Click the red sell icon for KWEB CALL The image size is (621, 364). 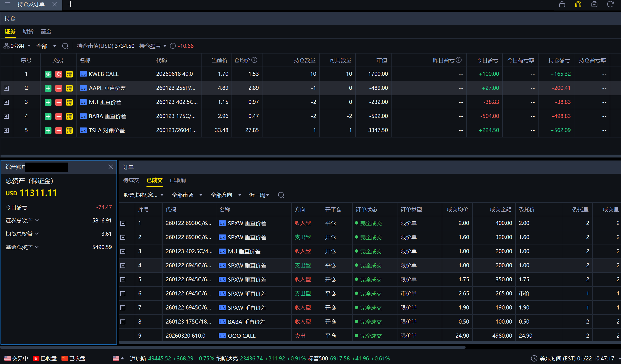coord(59,74)
